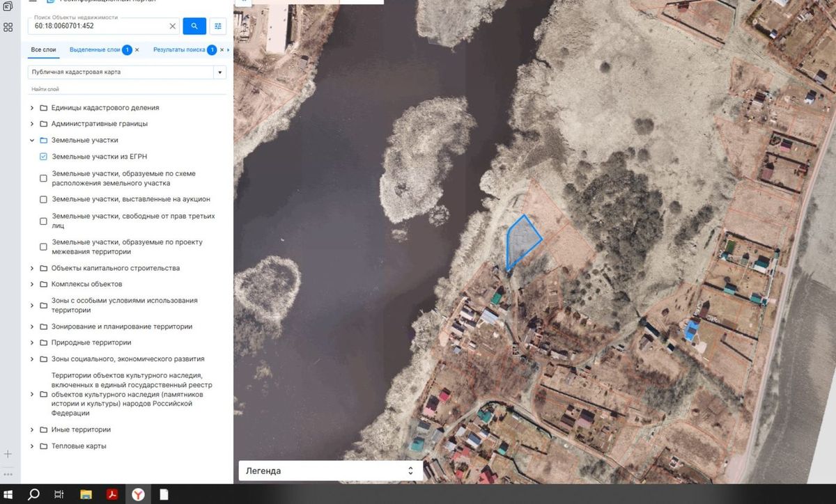
Task: Switch to the 'Все слои' tab
Action: click(x=44, y=50)
